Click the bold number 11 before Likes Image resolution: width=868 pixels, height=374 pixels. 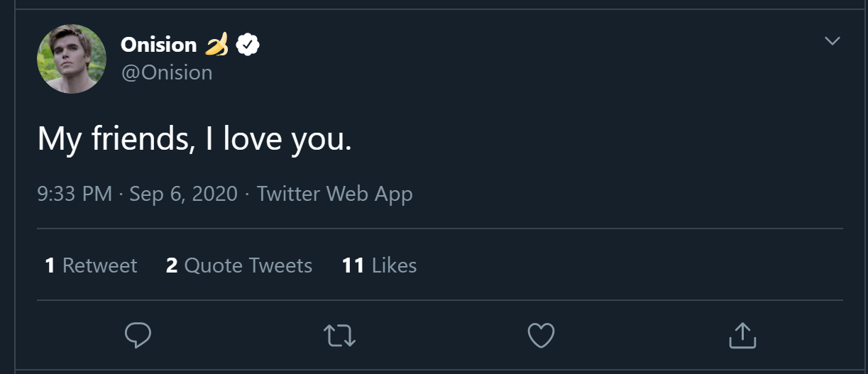pyautogui.click(x=353, y=265)
